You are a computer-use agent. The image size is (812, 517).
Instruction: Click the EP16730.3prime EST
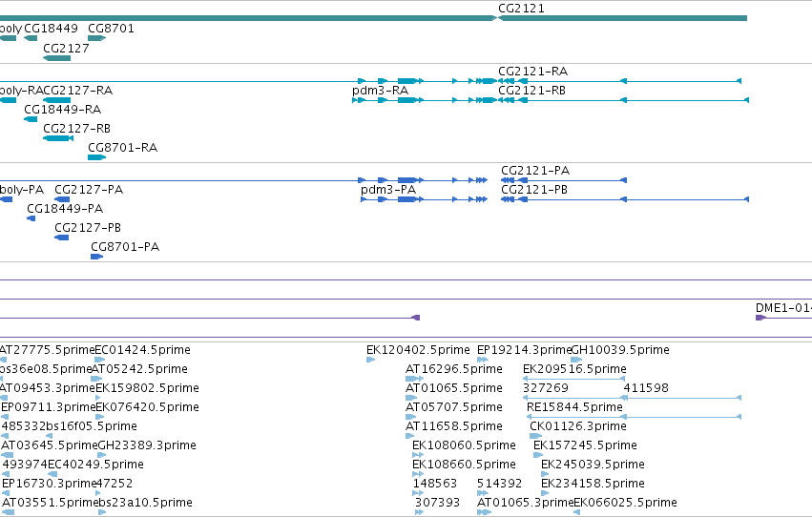click(6, 494)
